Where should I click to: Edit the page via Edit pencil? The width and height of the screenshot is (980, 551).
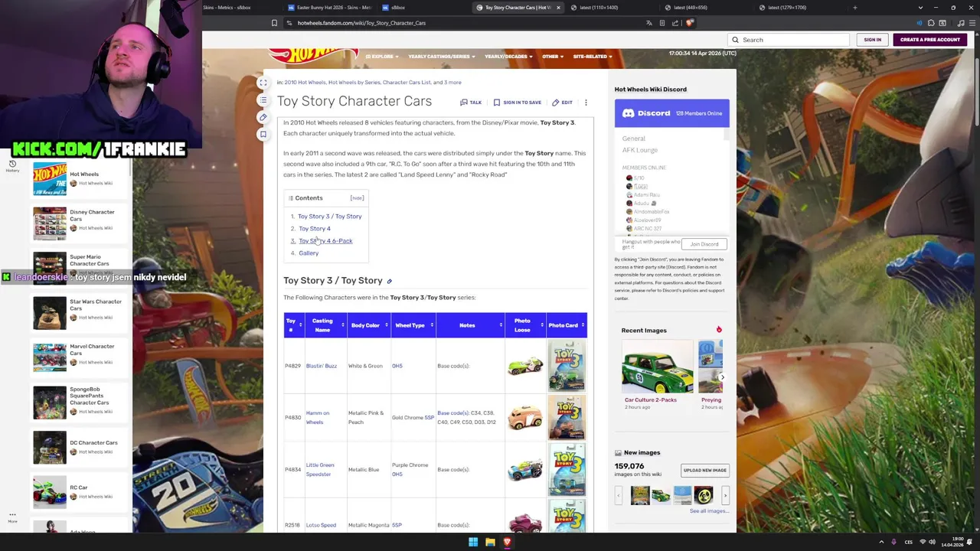pos(562,102)
